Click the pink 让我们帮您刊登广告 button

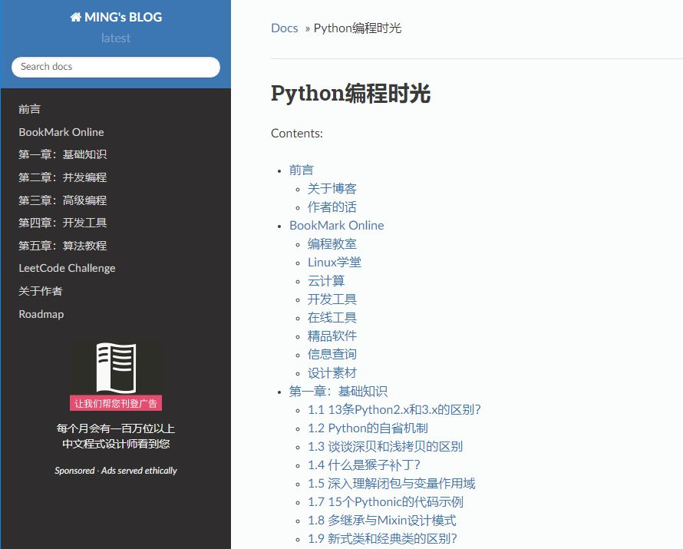(116, 403)
